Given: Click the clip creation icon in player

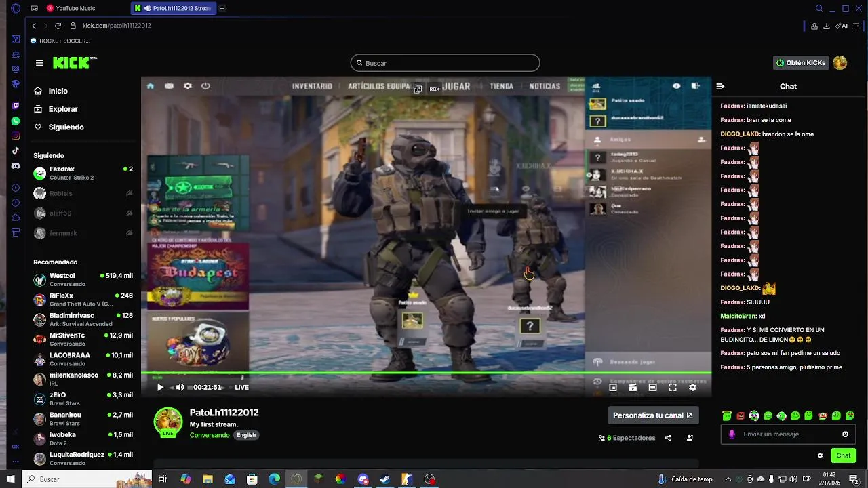Looking at the screenshot, I should (633, 388).
